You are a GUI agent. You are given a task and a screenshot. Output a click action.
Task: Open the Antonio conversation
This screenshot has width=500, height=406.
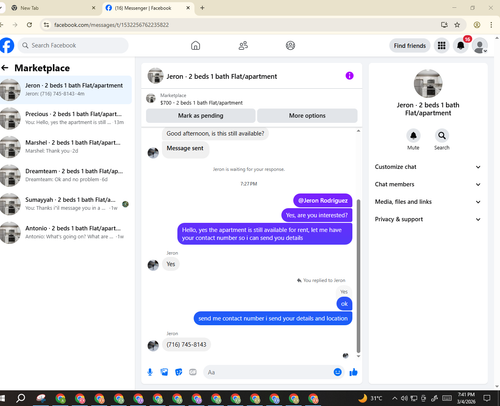66,232
